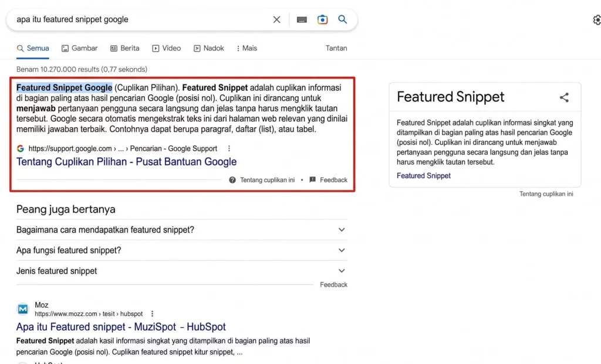Open options menu next to Moz result
601x364 pixels.
click(x=152, y=314)
